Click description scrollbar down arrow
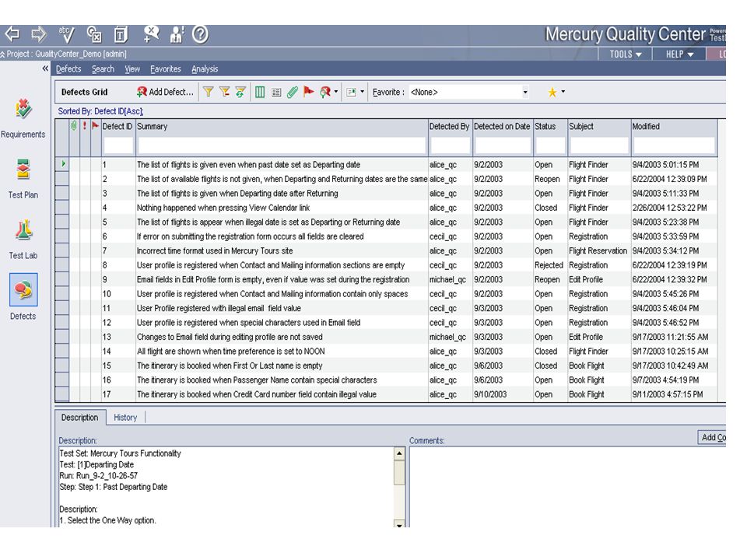747x560 pixels. click(399, 523)
